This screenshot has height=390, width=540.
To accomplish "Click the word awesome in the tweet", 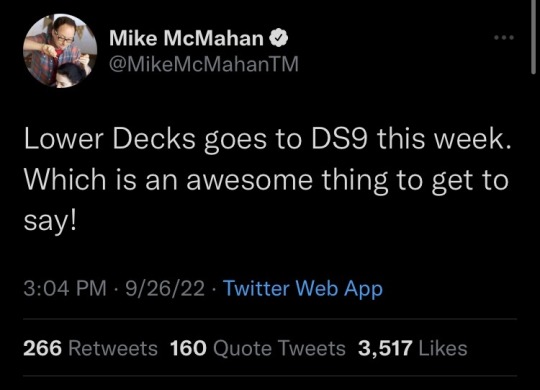I will (x=250, y=181).
